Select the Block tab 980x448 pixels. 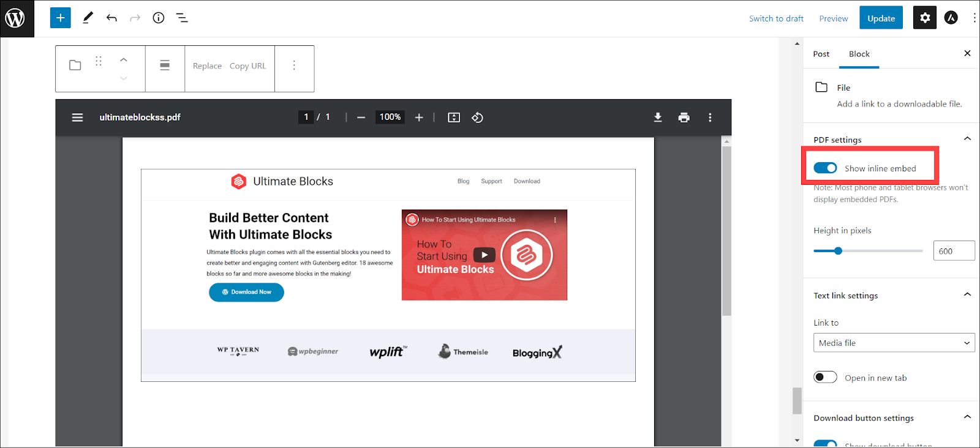859,54
